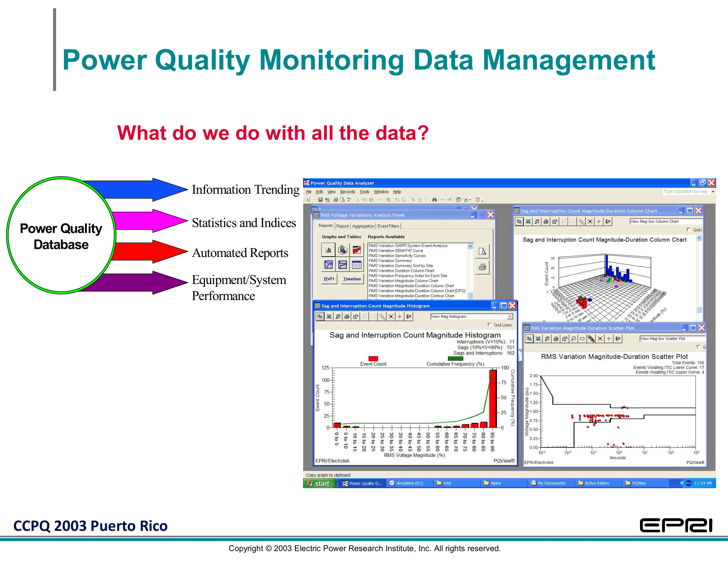The image size is (728, 563).
Task: Open the data table grid button
Action: (356, 265)
